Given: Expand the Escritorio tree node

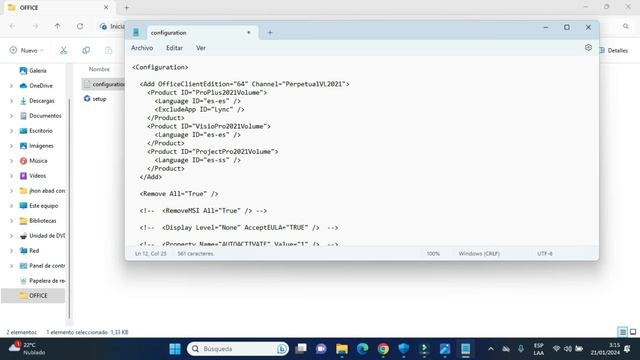Looking at the screenshot, I should [11, 131].
